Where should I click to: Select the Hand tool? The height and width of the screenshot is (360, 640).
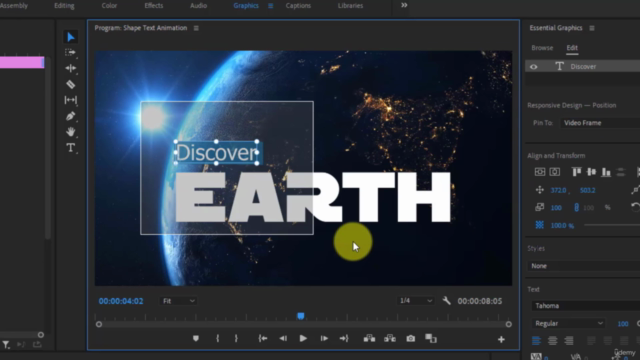click(71, 132)
